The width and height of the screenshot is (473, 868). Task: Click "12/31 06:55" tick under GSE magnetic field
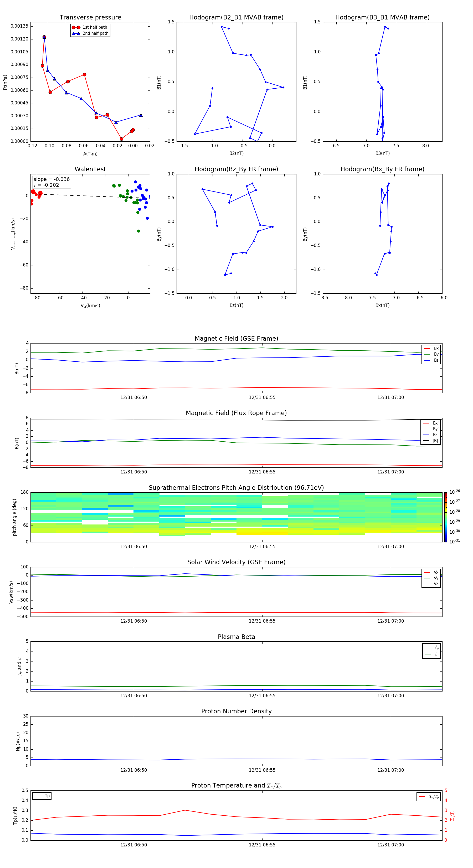tap(262, 398)
